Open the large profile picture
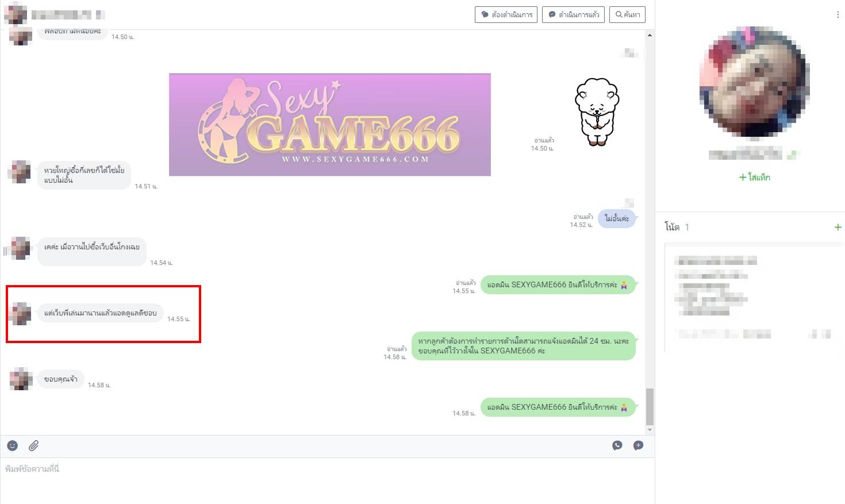Image resolution: width=845 pixels, height=504 pixels. (x=754, y=82)
